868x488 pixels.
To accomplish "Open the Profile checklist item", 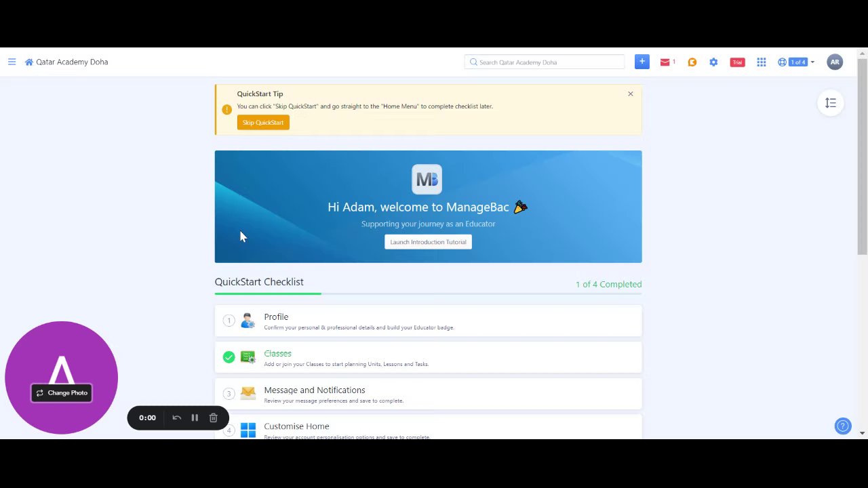I will (x=428, y=321).
